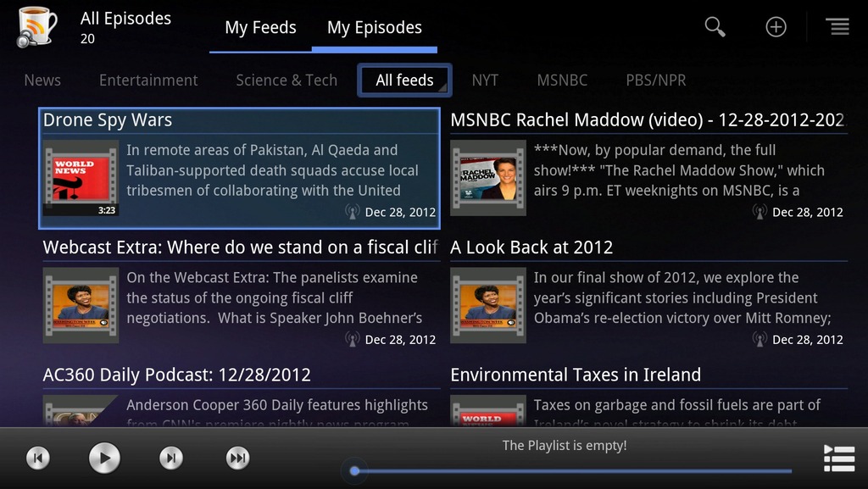Viewport: 868px width, 489px height.
Task: Click Drone Spy Wars description about Pakistan
Action: click(272, 170)
